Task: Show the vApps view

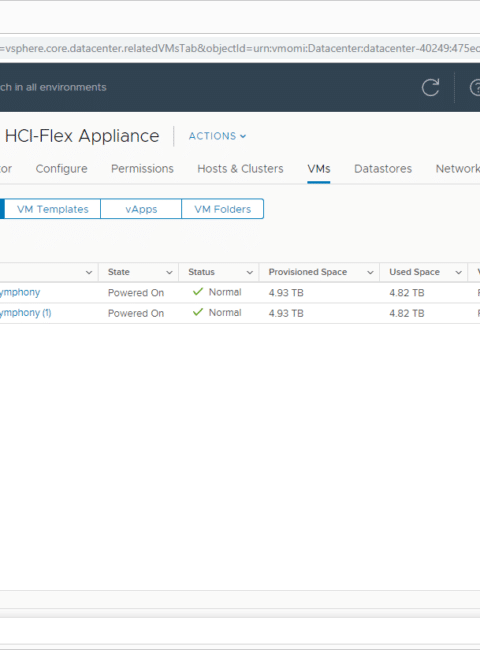Action: 141,209
